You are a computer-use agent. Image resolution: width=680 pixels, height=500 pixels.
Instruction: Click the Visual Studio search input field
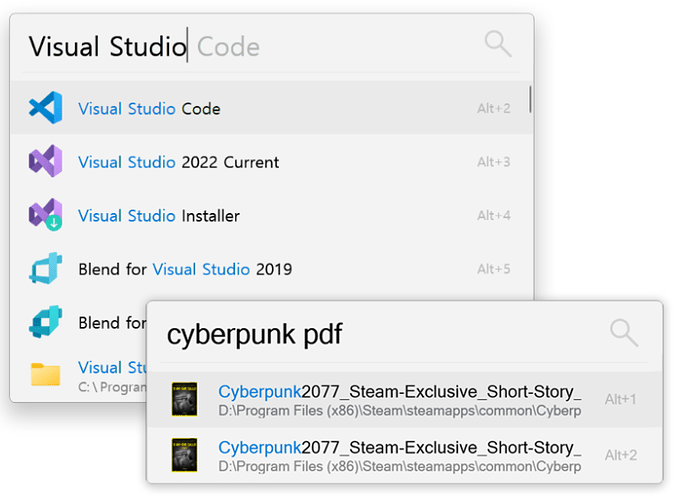252,46
